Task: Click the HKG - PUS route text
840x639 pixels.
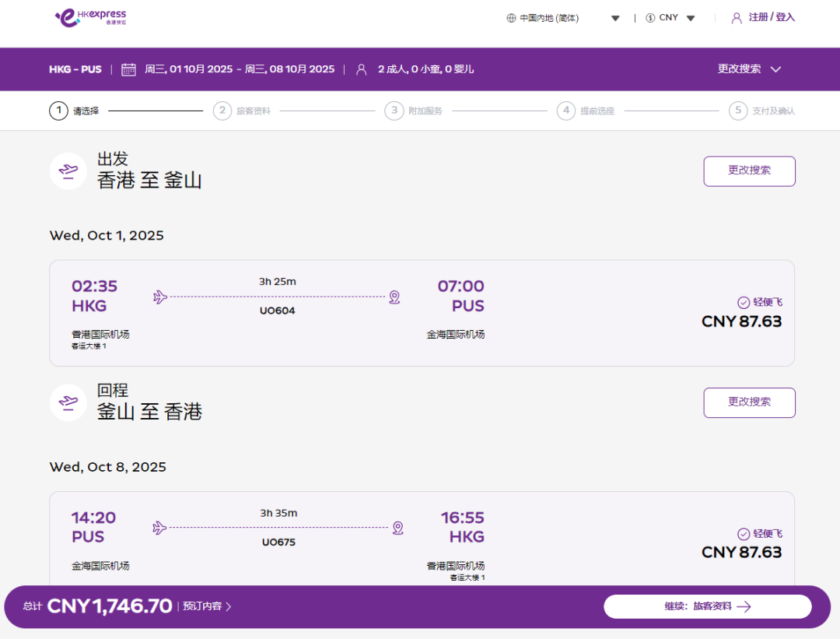Action: [x=75, y=69]
